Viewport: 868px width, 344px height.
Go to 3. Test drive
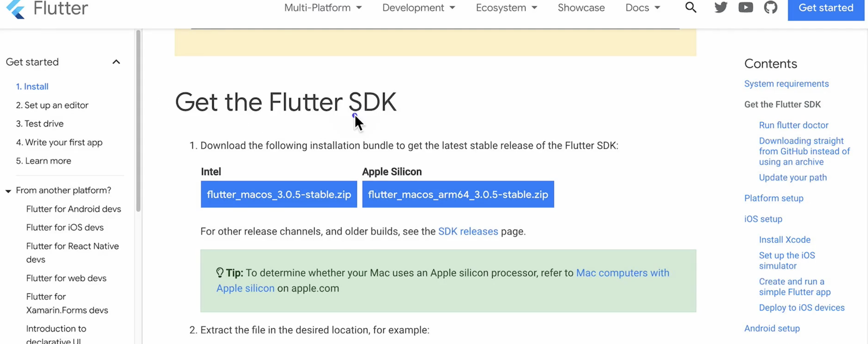pyautogui.click(x=40, y=123)
